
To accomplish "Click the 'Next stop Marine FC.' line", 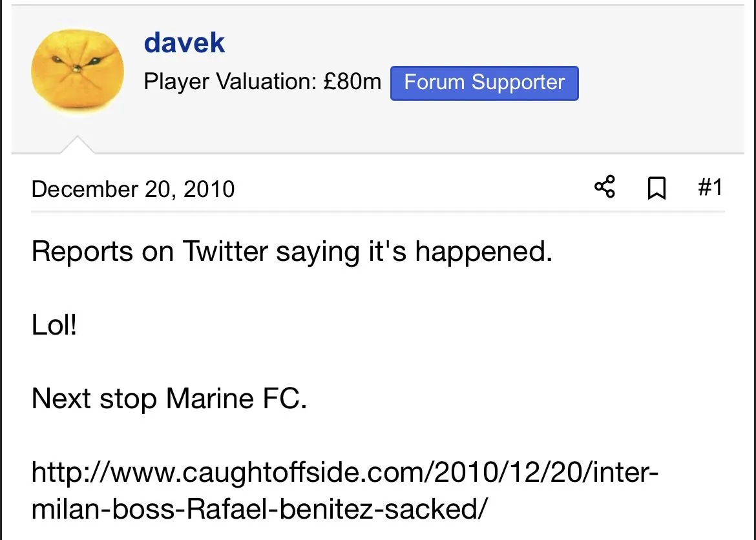I will pyautogui.click(x=169, y=399).
